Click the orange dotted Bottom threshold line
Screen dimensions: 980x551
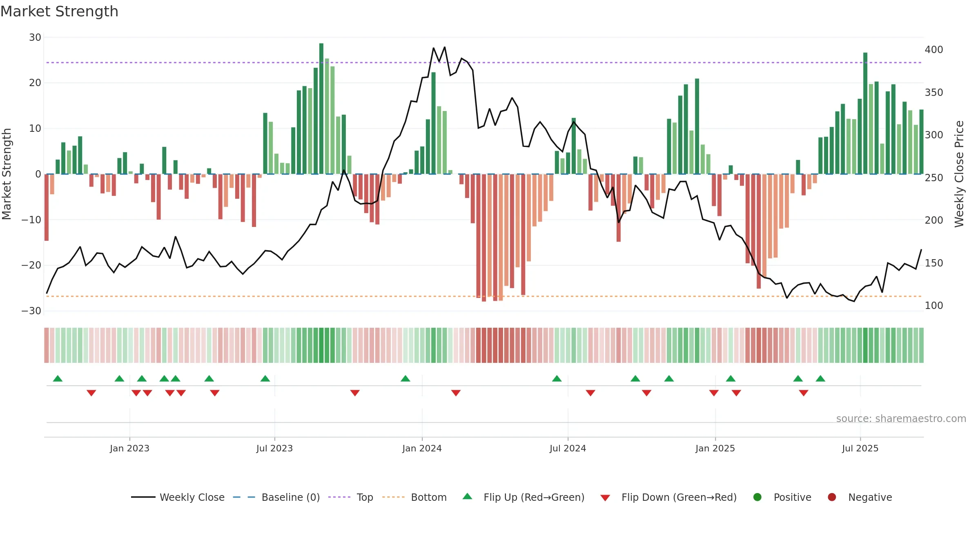[484, 296]
